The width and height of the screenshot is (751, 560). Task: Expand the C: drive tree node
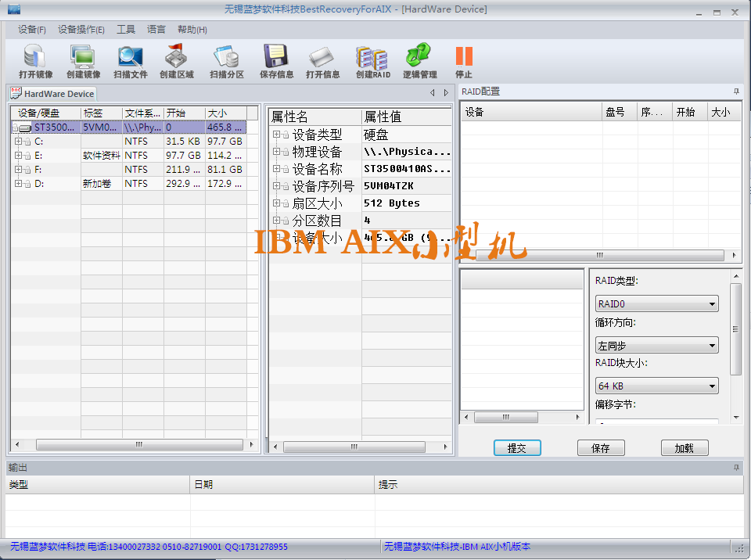click(x=18, y=142)
